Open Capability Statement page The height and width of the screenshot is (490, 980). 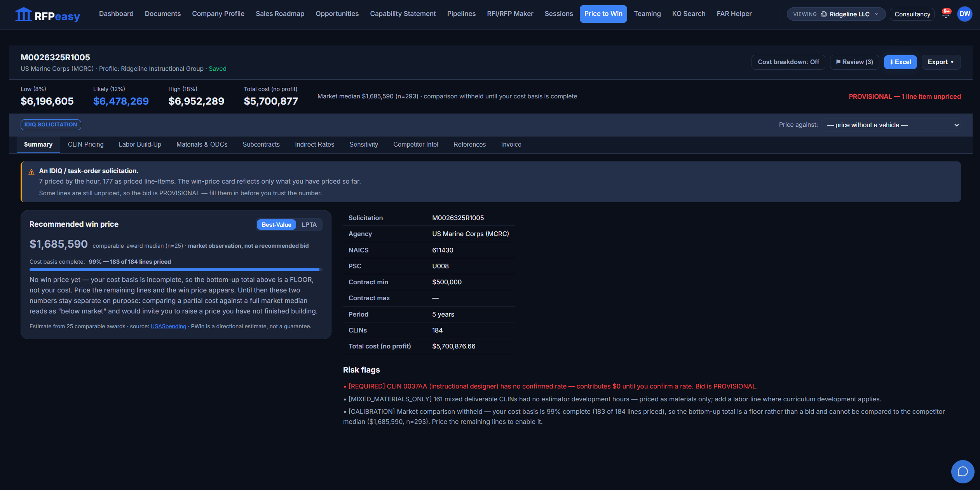tap(403, 14)
